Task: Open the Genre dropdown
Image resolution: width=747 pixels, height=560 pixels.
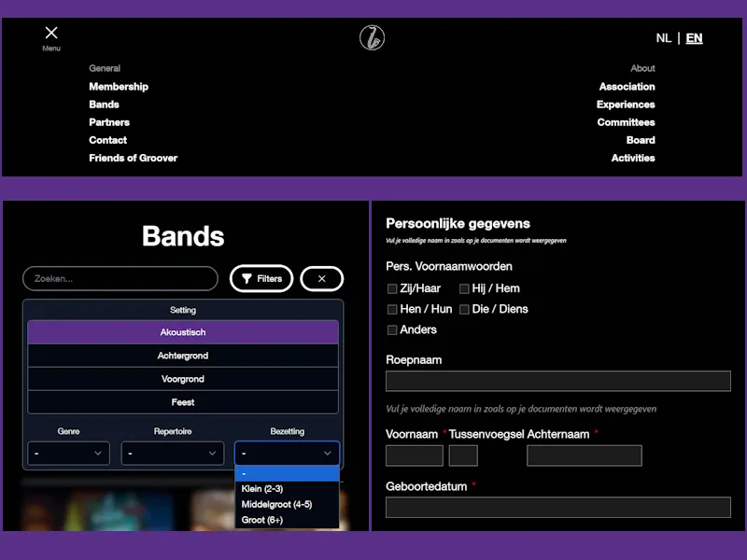Action: pos(68,453)
